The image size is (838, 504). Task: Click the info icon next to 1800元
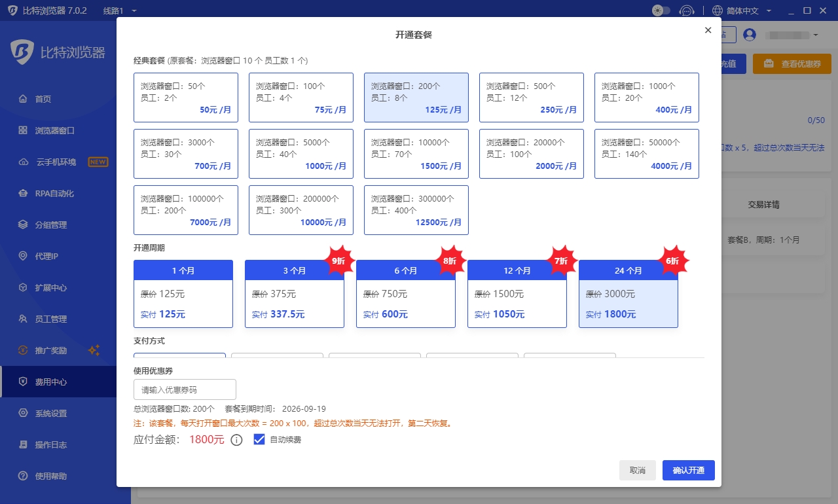point(237,440)
